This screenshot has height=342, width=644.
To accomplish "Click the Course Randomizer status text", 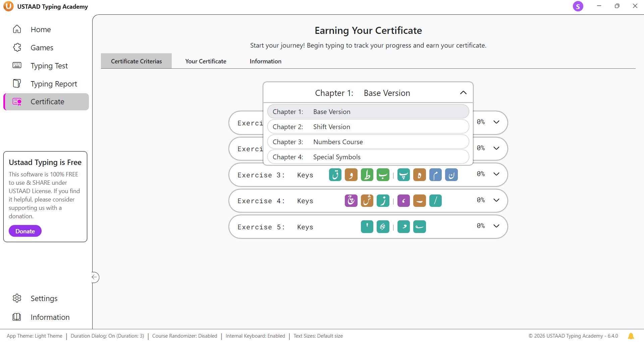I will click(184, 336).
